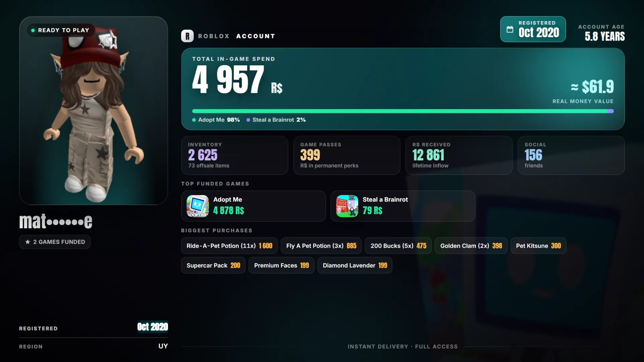Select the Fly A Pet Potion chip
Screen dimensions: 644x362
pos(321,246)
